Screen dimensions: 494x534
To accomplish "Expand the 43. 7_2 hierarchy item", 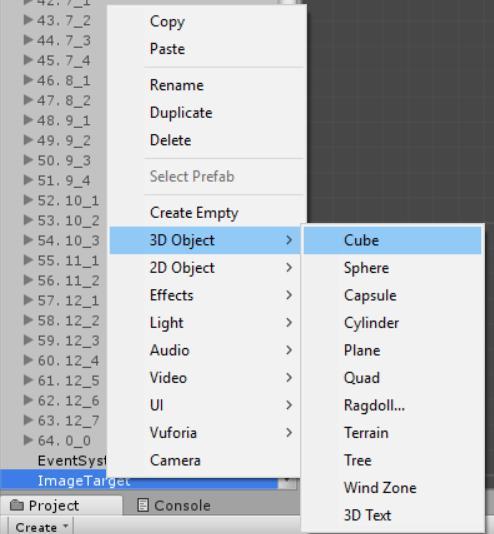I will click(x=28, y=20).
